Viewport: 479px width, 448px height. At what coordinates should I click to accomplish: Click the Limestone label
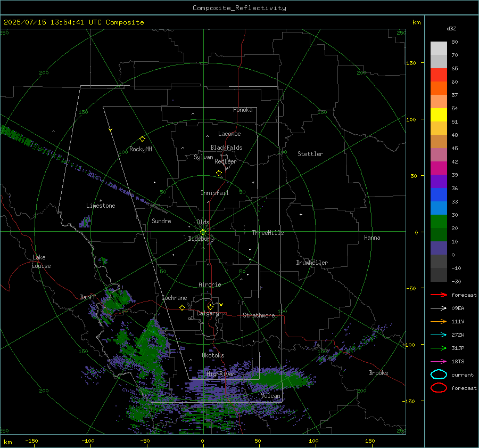(x=101, y=206)
